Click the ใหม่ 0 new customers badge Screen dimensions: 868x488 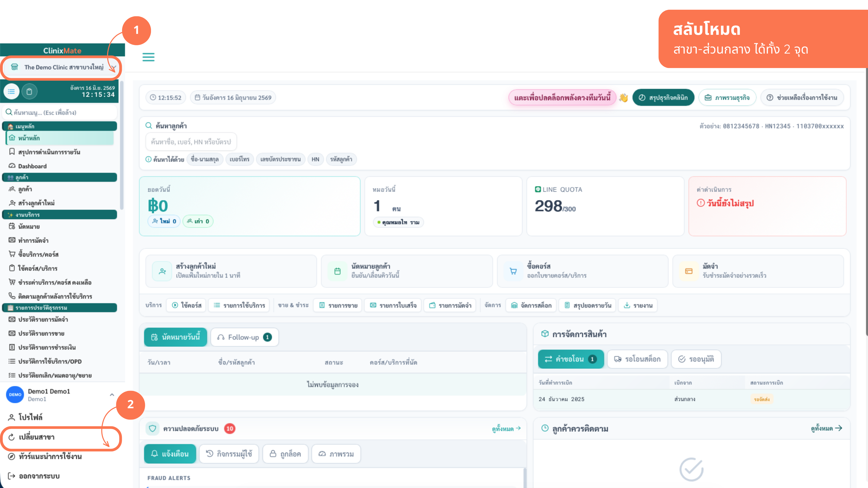pos(164,221)
